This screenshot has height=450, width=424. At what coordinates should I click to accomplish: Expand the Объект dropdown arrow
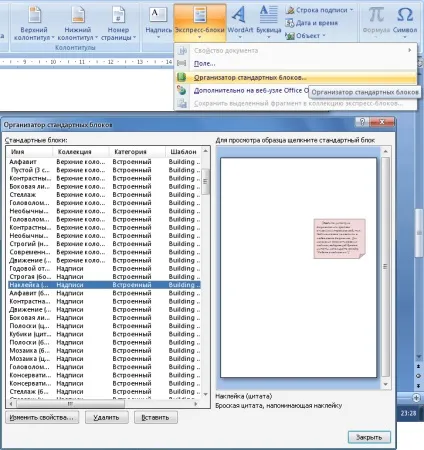[x=324, y=36]
